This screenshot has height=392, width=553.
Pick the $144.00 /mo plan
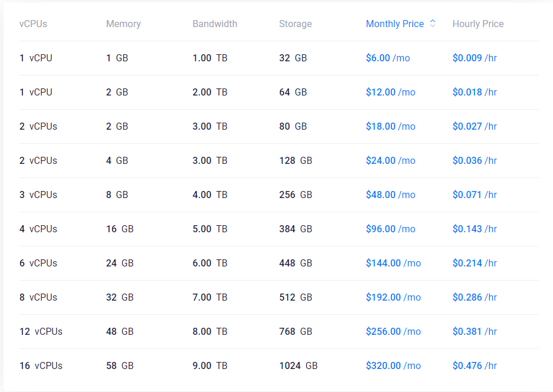click(393, 263)
